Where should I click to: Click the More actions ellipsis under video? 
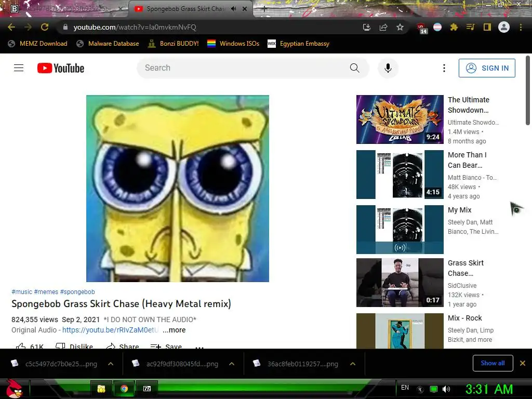(x=199, y=347)
